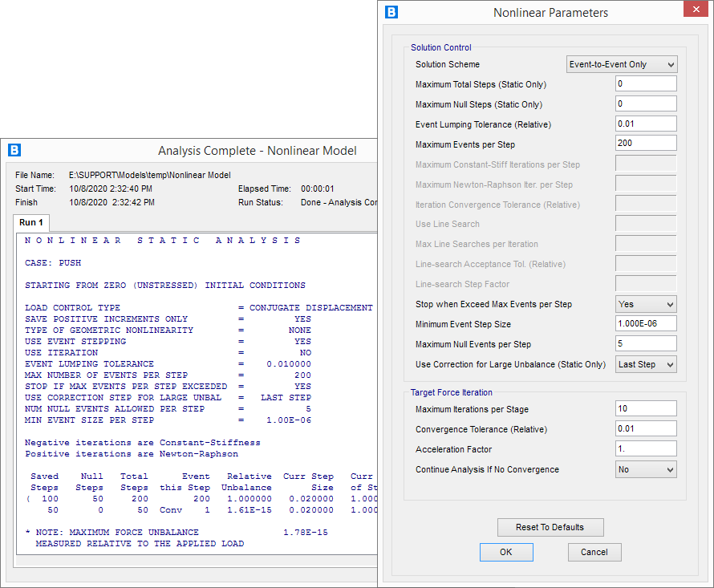Select the Run 1 tab
714x588 pixels.
pyautogui.click(x=31, y=222)
